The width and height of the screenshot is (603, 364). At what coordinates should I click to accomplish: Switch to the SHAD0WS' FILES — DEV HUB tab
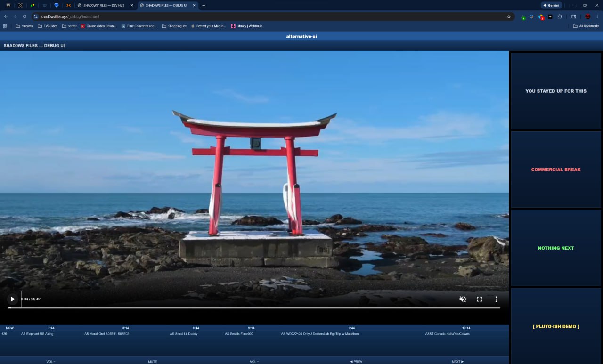pyautogui.click(x=104, y=5)
